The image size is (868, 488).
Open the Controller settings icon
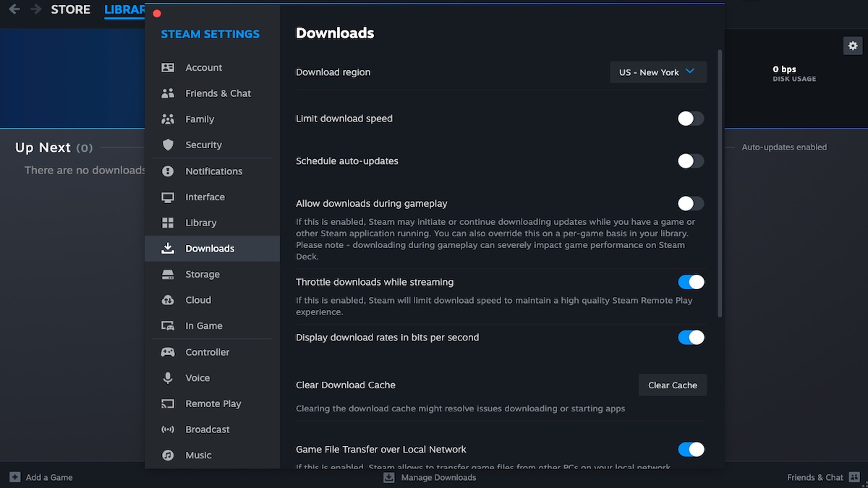(168, 352)
